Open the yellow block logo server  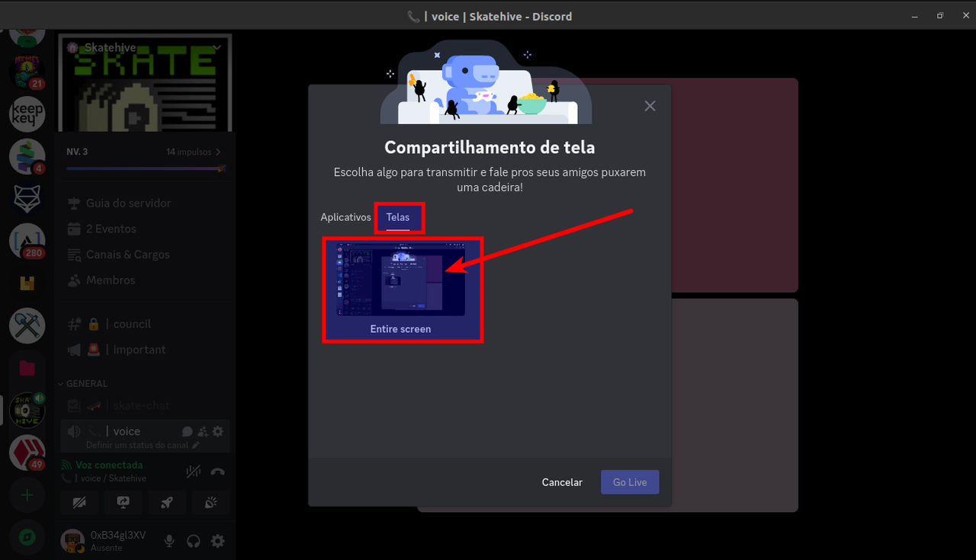pyautogui.click(x=27, y=283)
